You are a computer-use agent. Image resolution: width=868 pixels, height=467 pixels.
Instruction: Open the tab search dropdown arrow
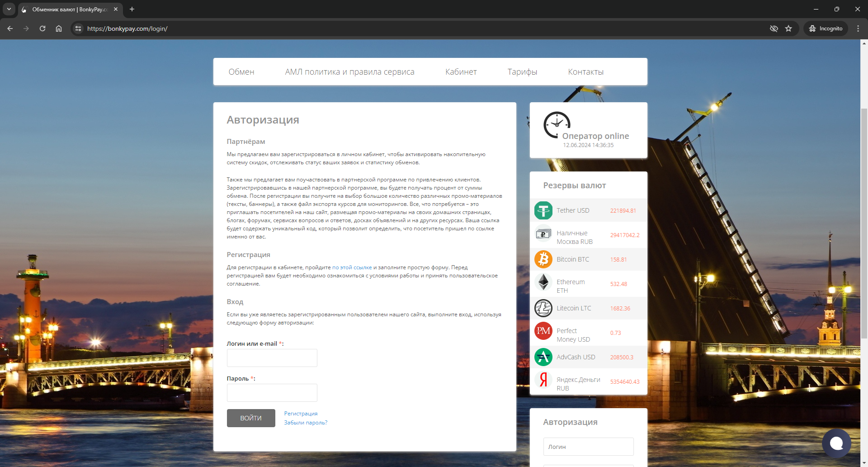(x=9, y=9)
